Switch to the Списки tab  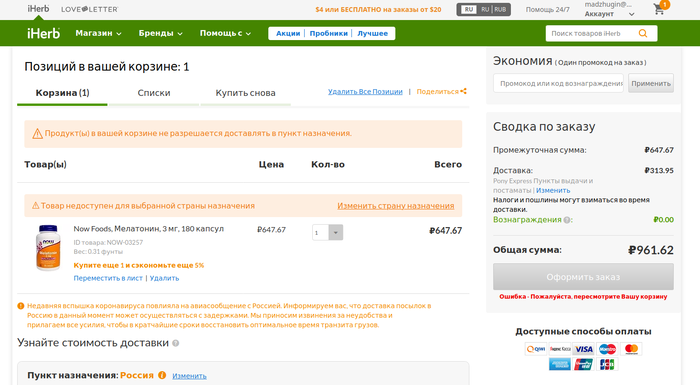154,93
